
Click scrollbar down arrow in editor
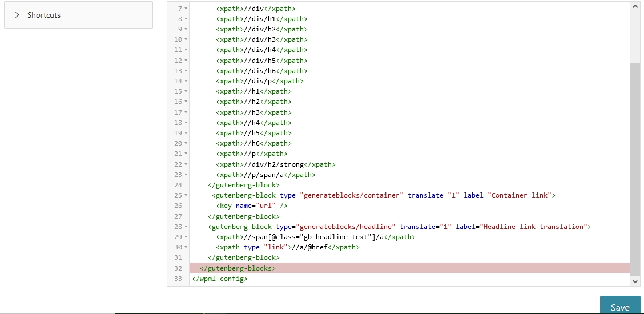635,281
